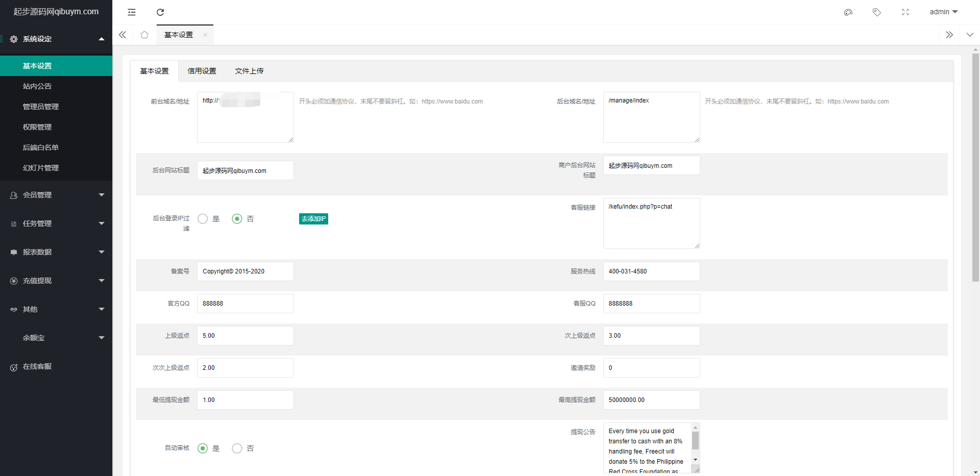Open the theme palette icon

(848, 12)
